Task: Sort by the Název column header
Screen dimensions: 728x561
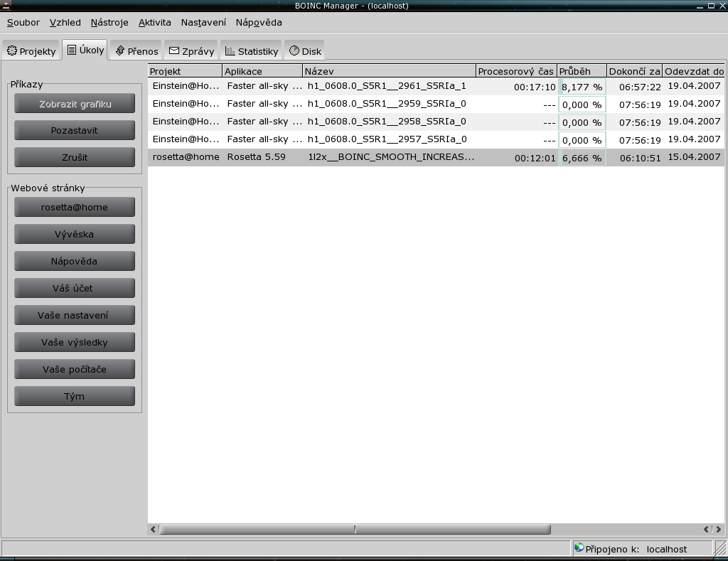Action: coord(390,71)
